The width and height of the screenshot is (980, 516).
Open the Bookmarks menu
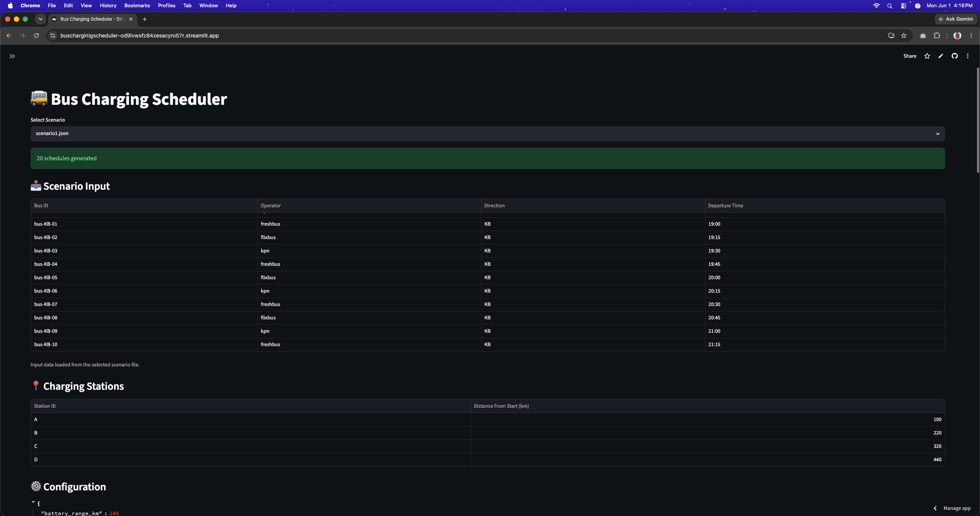(x=137, y=5)
